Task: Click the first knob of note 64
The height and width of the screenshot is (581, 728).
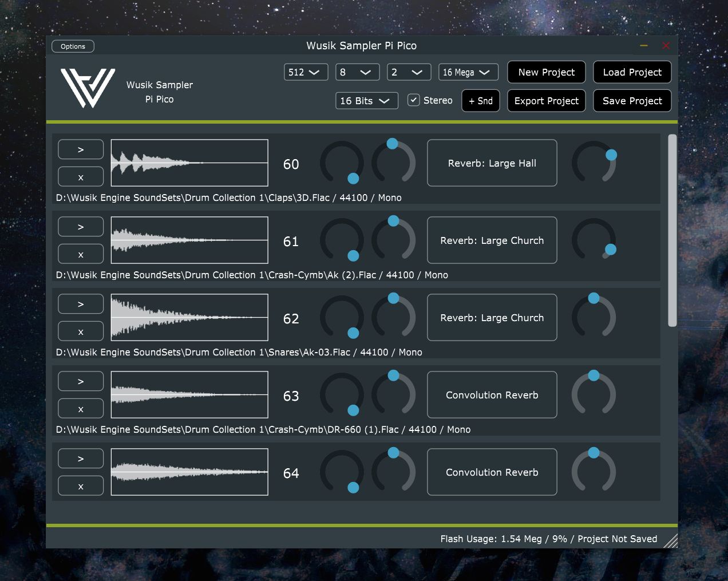Action: coord(342,472)
